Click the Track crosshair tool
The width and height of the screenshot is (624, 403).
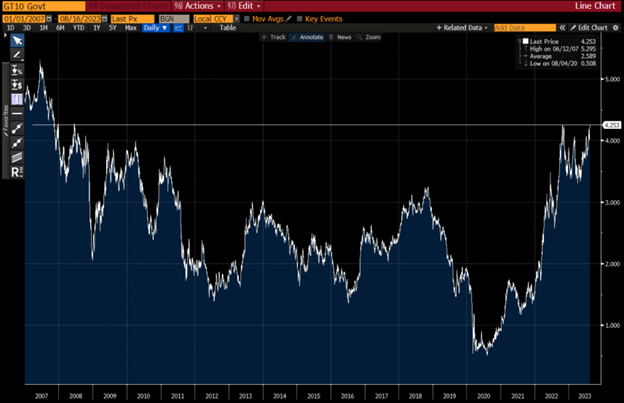tap(273, 37)
